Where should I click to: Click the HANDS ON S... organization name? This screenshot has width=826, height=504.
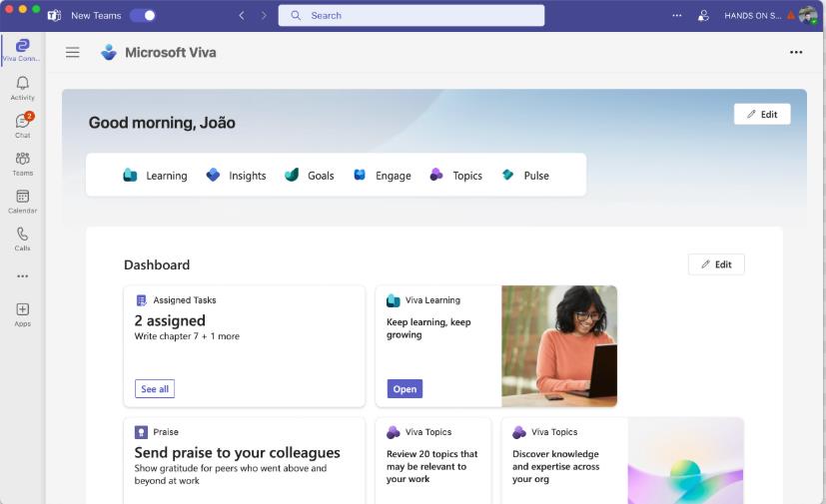pyautogui.click(x=752, y=16)
